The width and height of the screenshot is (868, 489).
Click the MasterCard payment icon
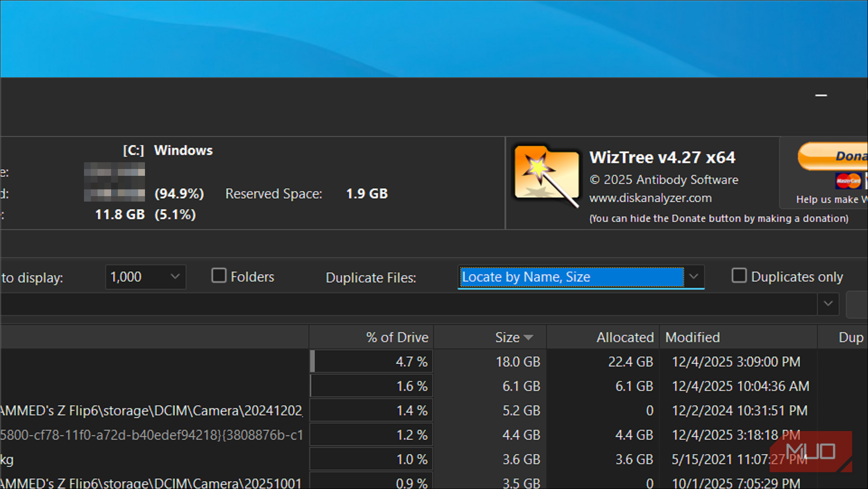pos(848,181)
